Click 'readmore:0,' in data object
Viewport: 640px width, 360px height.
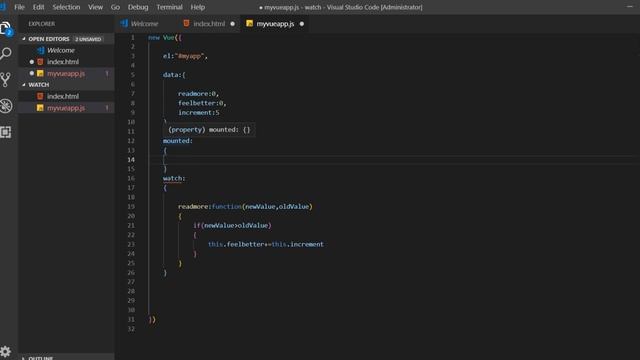[198, 94]
